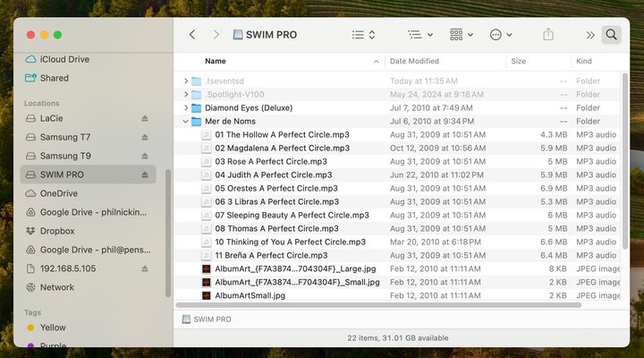Eject the 192.168.5.105 server
The image size is (644, 358).
pos(145,268)
